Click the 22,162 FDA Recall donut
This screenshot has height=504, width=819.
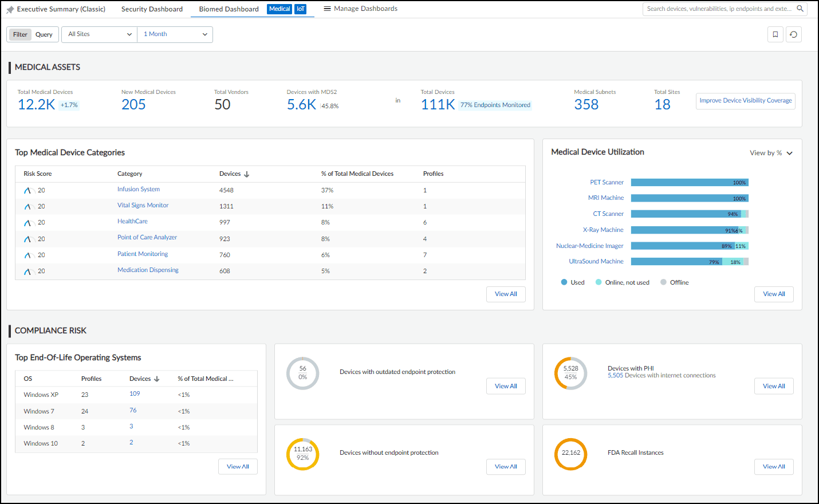[x=570, y=454]
